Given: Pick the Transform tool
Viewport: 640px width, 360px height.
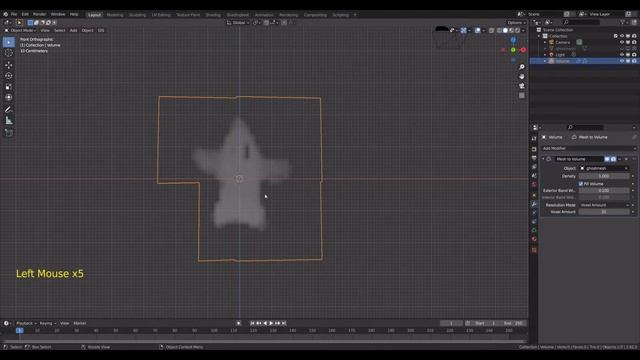Looking at the screenshot, I should click(x=9, y=97).
